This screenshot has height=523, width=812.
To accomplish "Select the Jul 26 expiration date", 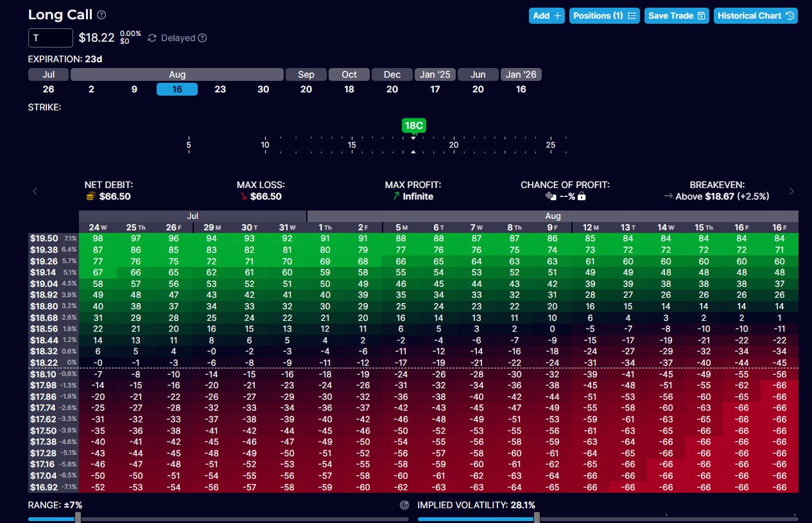I will click(48, 89).
